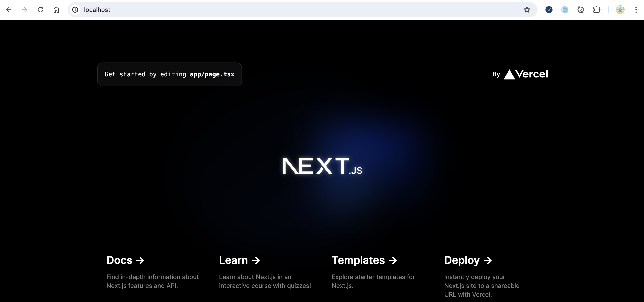
Task: Click the circular sync extension icon
Action: 580,10
